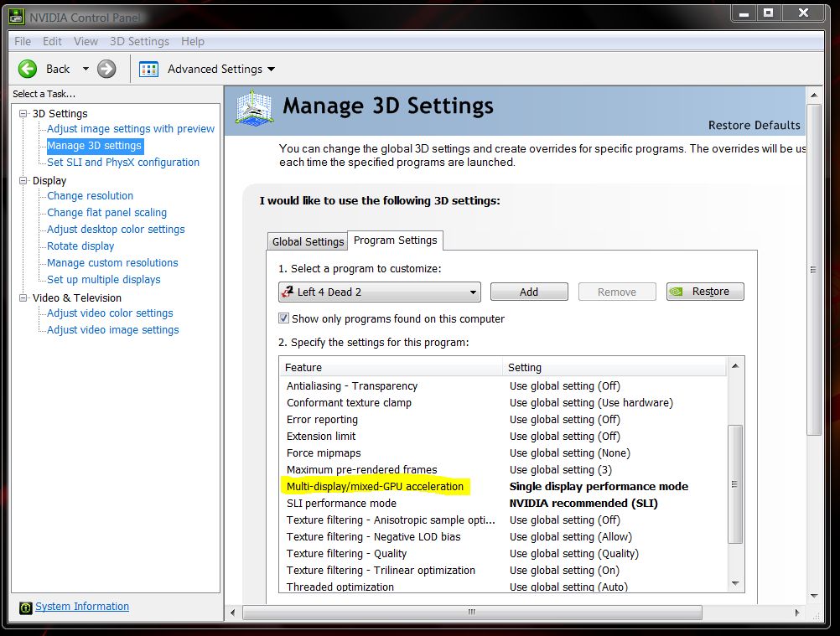Open Rotate display task
The image size is (840, 636).
pyautogui.click(x=80, y=246)
